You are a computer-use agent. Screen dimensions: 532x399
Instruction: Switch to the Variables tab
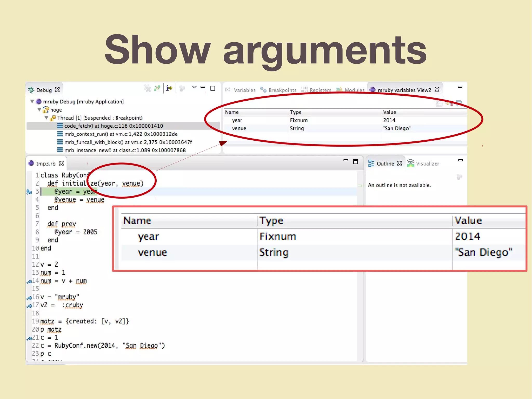tap(241, 90)
